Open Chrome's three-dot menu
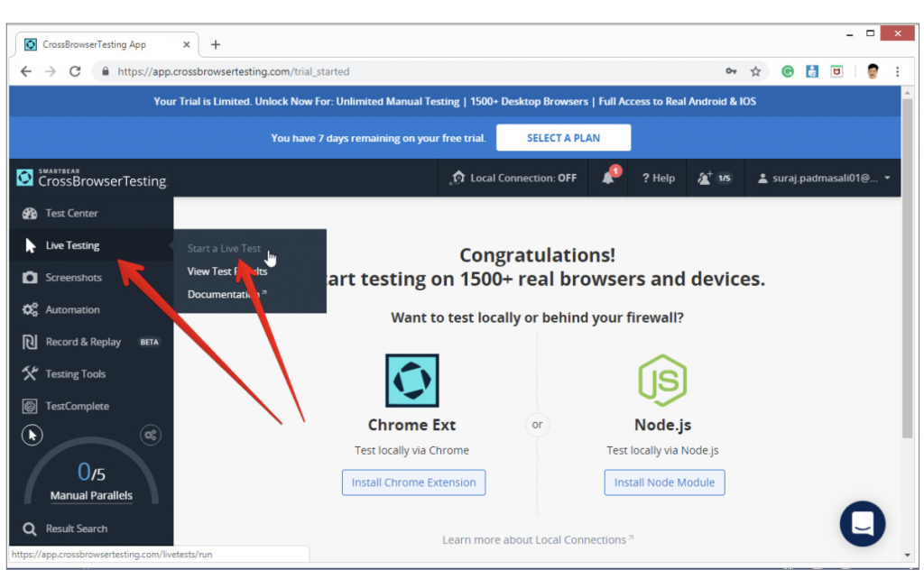 click(898, 71)
